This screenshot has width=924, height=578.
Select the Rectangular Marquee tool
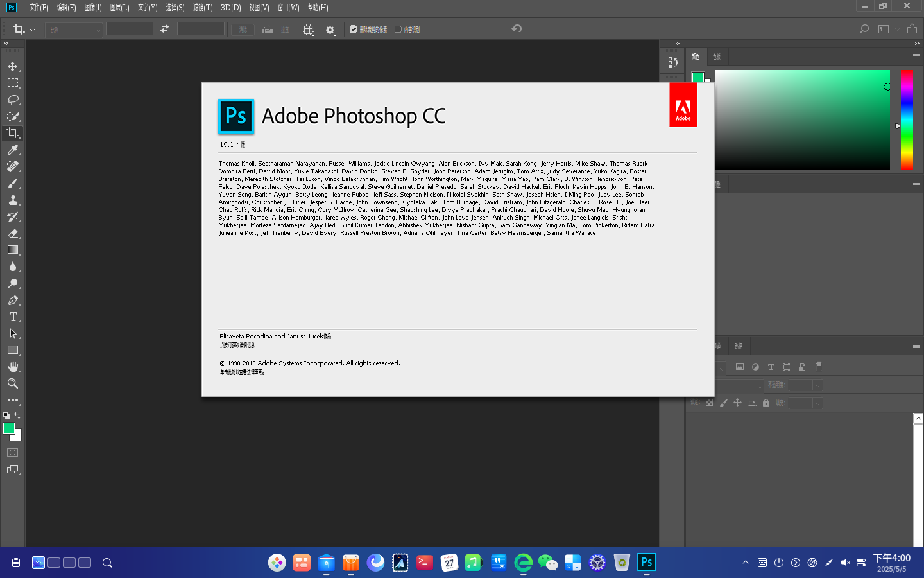click(x=13, y=83)
